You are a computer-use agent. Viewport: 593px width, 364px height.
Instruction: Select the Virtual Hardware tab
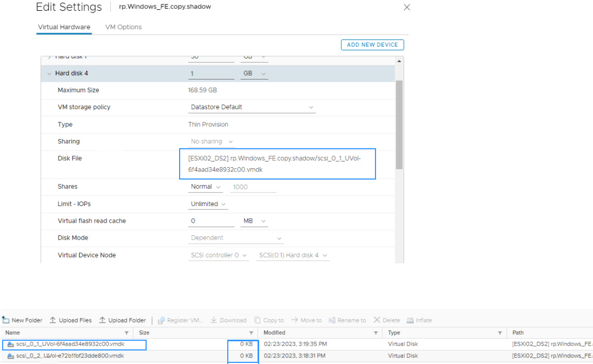point(64,27)
